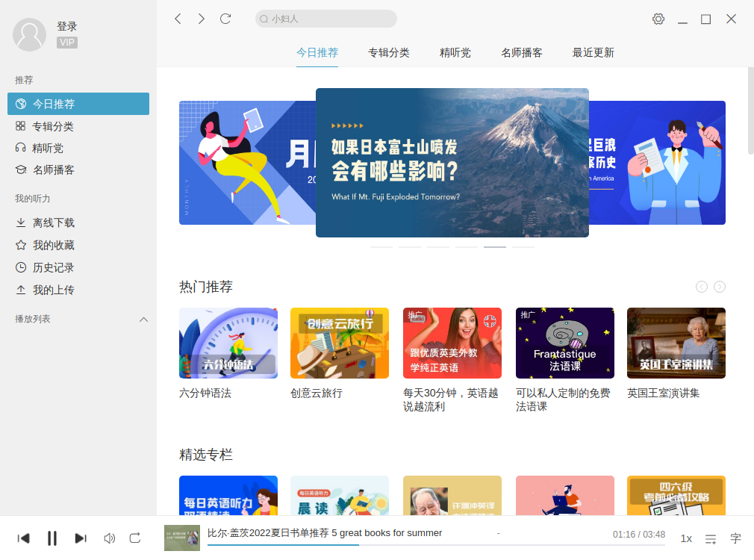Screen dimensions: 754x560
Task: Refresh the page with reload icon
Action: (x=225, y=19)
